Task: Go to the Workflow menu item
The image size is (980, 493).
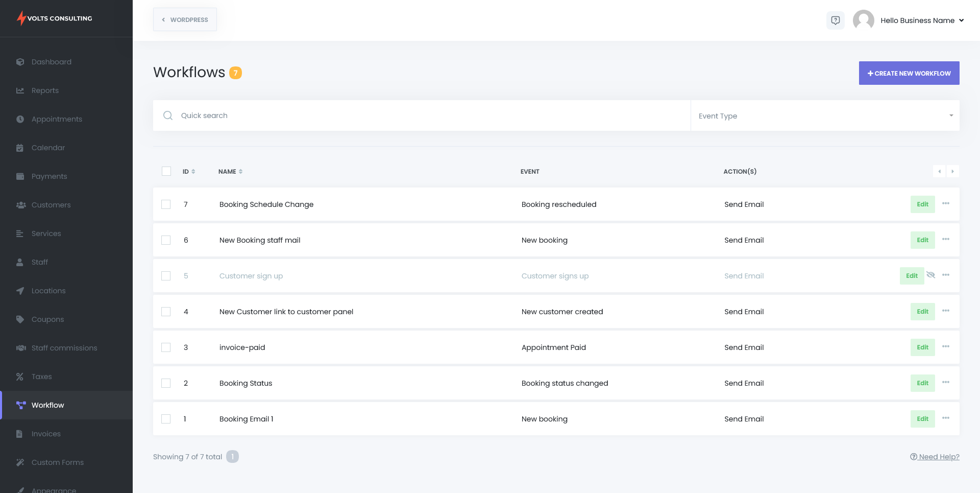Action: click(47, 405)
